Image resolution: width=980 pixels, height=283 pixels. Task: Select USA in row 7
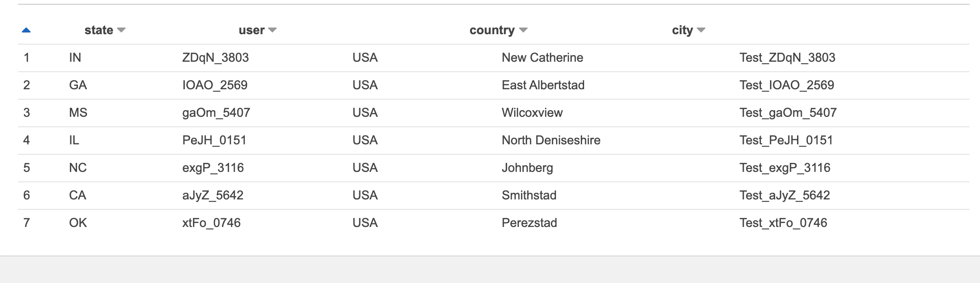point(365,223)
